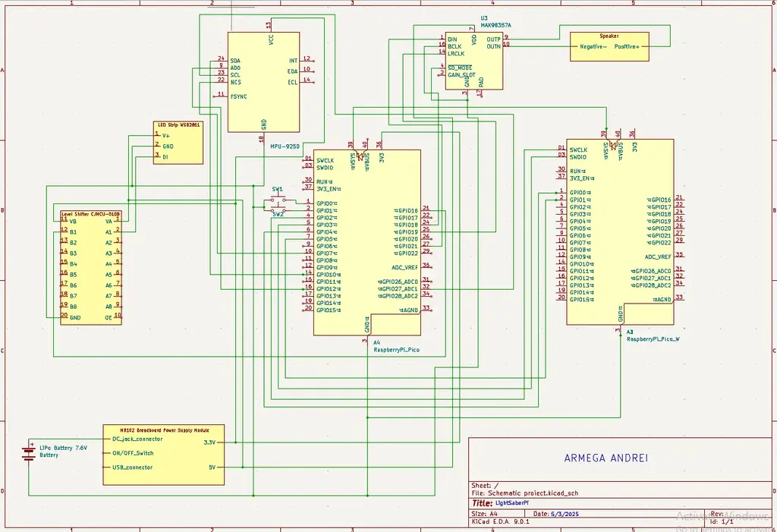777x532 pixels.
Task: Select the SW2 switch symbol
Action: [x=277, y=210]
